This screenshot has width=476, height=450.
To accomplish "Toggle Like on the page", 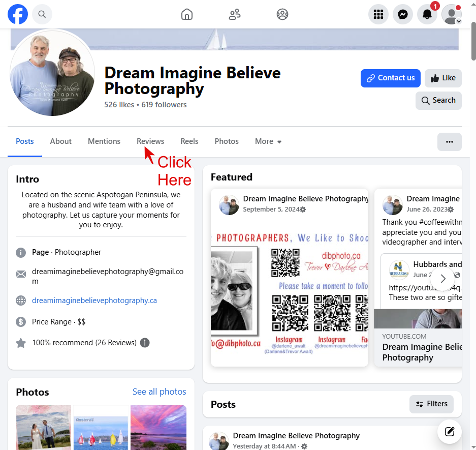I will coord(443,78).
